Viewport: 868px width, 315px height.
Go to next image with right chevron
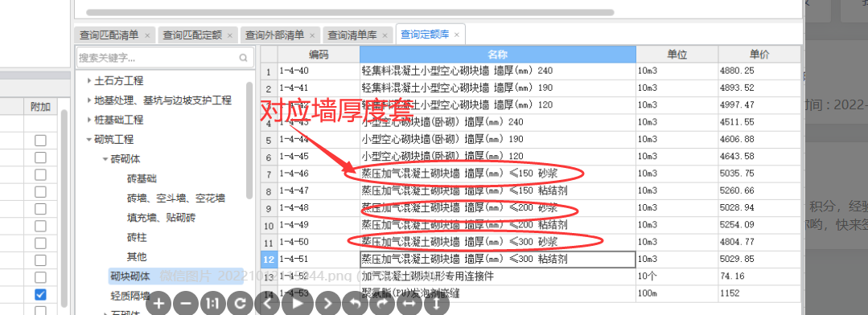[327, 303]
